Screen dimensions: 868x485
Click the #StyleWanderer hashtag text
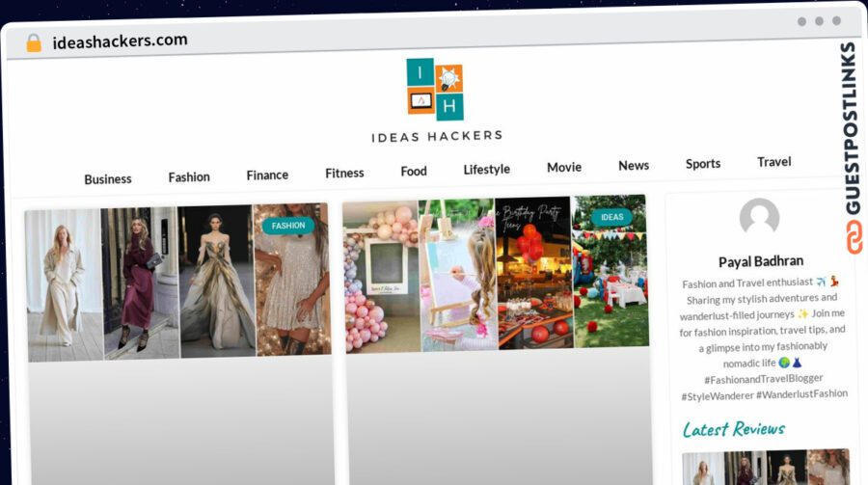[718, 396]
